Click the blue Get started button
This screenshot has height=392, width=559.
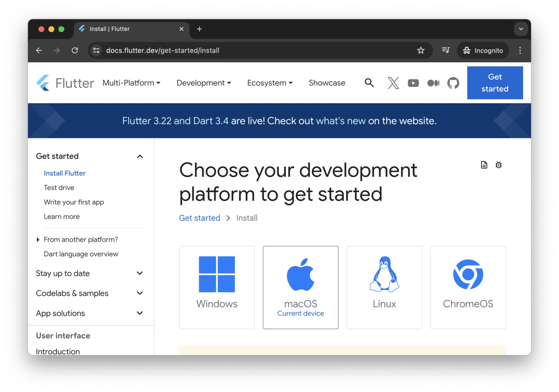coord(495,83)
